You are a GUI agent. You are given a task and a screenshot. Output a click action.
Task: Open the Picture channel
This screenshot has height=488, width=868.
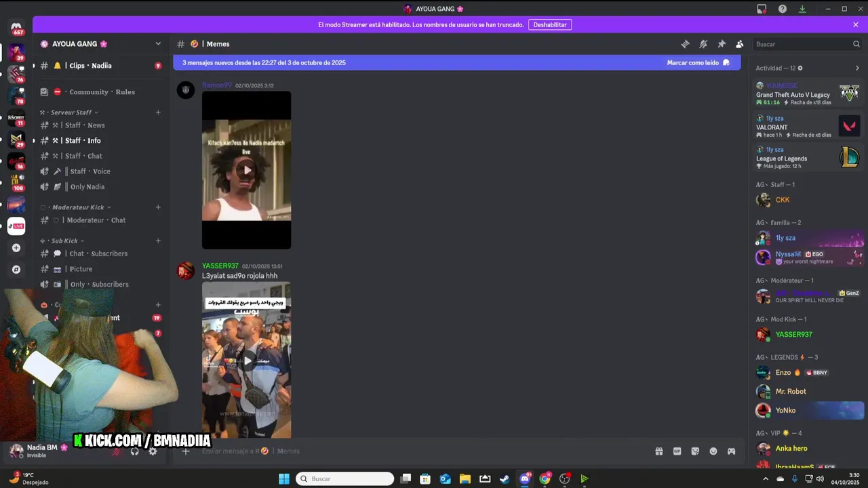pos(101,269)
